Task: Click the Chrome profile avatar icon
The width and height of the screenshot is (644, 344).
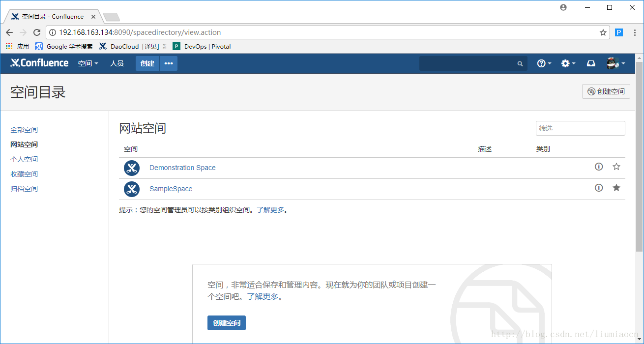Action: (x=563, y=7)
